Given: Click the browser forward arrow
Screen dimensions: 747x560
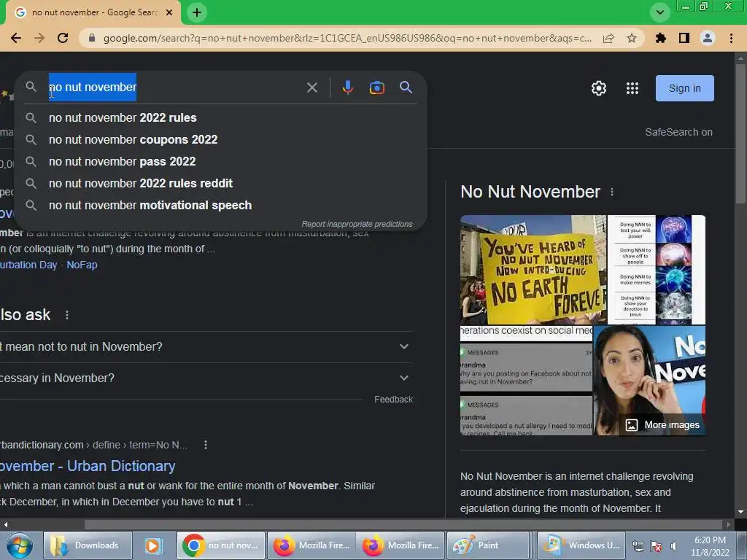Looking at the screenshot, I should tap(39, 38).
